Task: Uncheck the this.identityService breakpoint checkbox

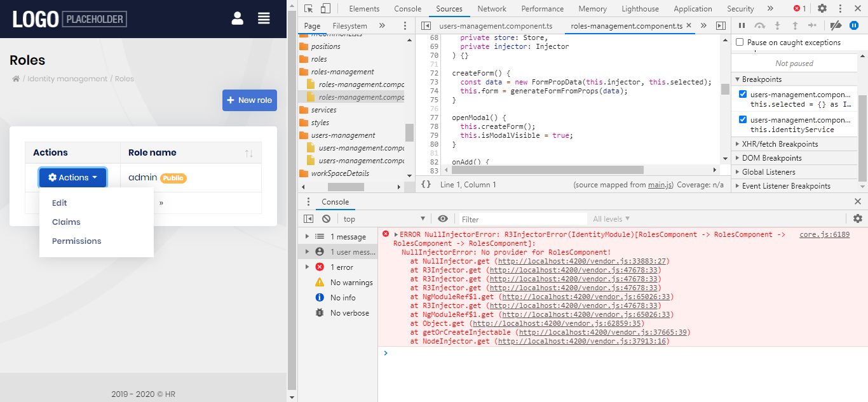Action: (743, 119)
